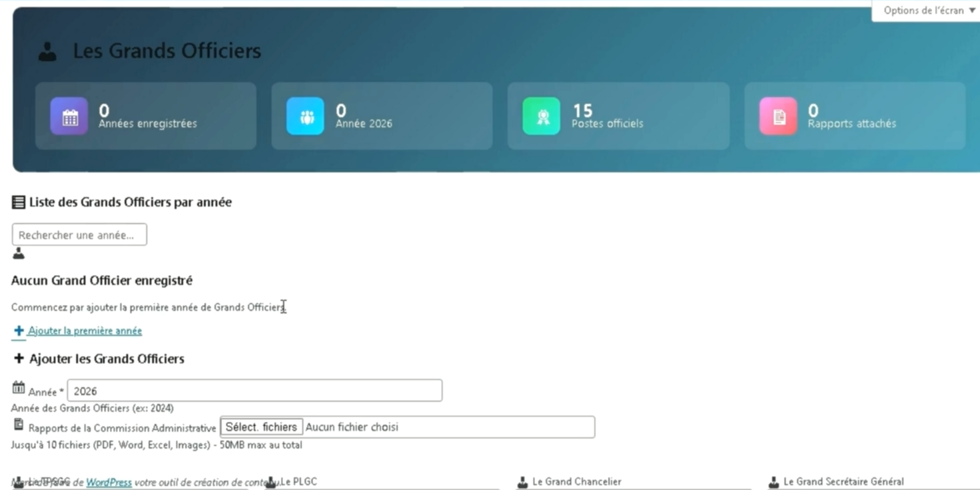
Task: Click the user icon beside Le Grand Chancelier
Action: [523, 482]
